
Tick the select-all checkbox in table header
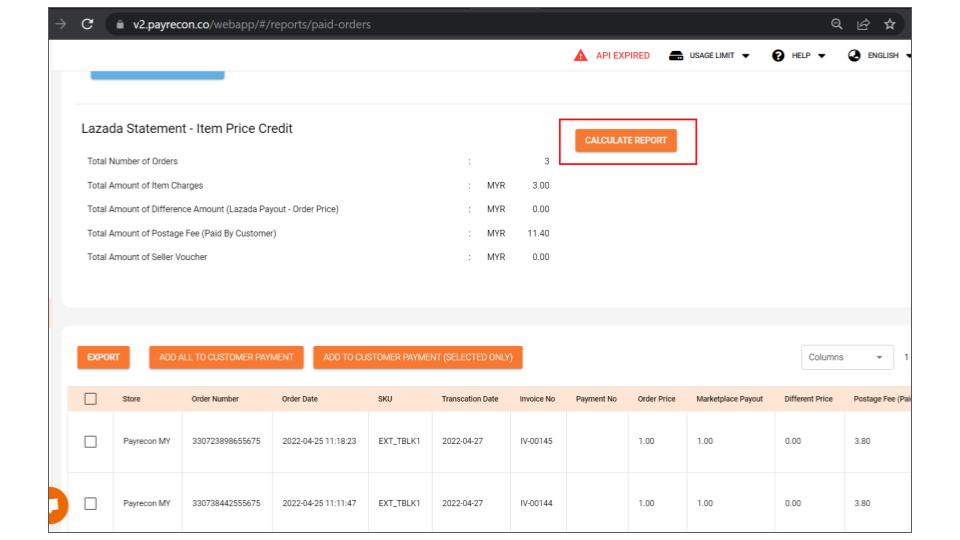pyautogui.click(x=91, y=399)
